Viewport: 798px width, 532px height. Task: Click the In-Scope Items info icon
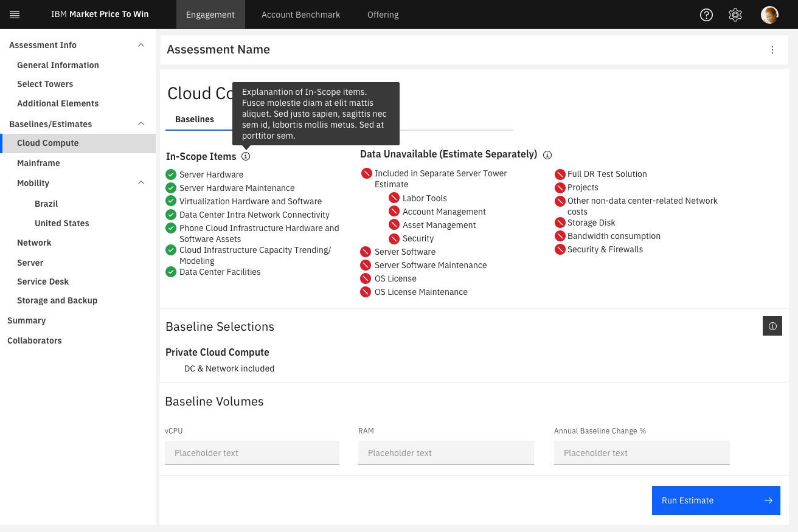click(246, 156)
